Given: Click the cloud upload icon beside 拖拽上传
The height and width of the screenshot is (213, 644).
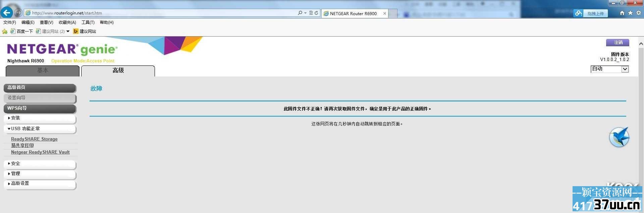Looking at the screenshot, I should tap(578, 13).
